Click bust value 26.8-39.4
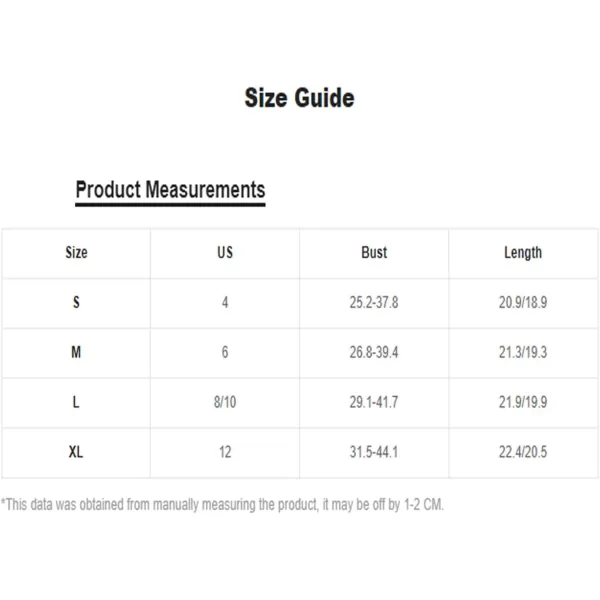The height and width of the screenshot is (600, 600). click(374, 352)
